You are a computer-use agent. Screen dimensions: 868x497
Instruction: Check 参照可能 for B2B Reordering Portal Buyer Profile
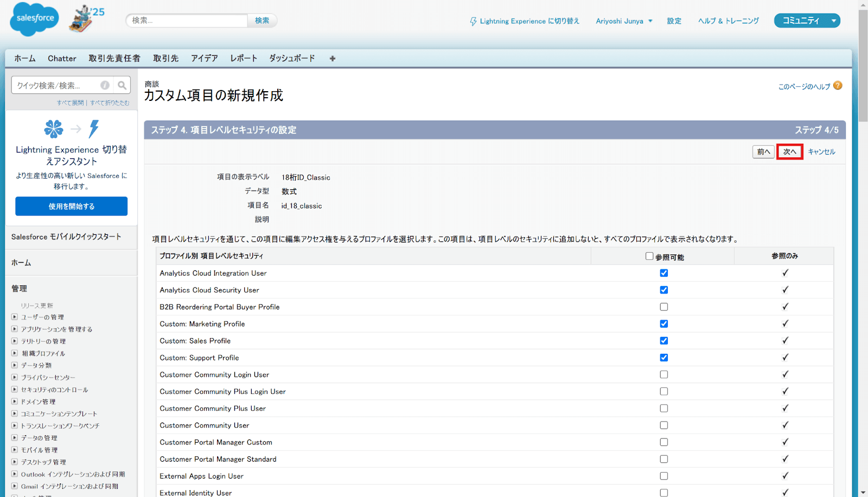tap(663, 307)
